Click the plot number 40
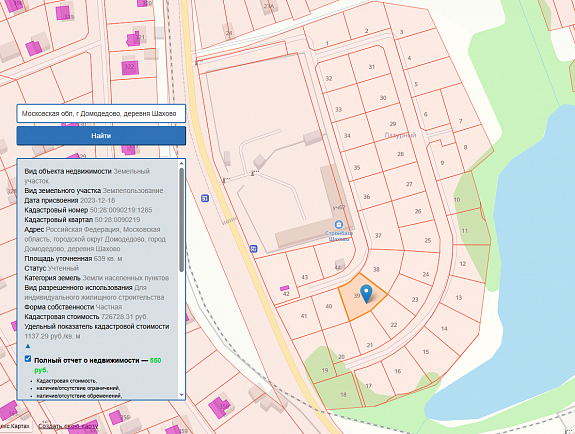Viewport: 575px width, 434px height. (x=329, y=306)
